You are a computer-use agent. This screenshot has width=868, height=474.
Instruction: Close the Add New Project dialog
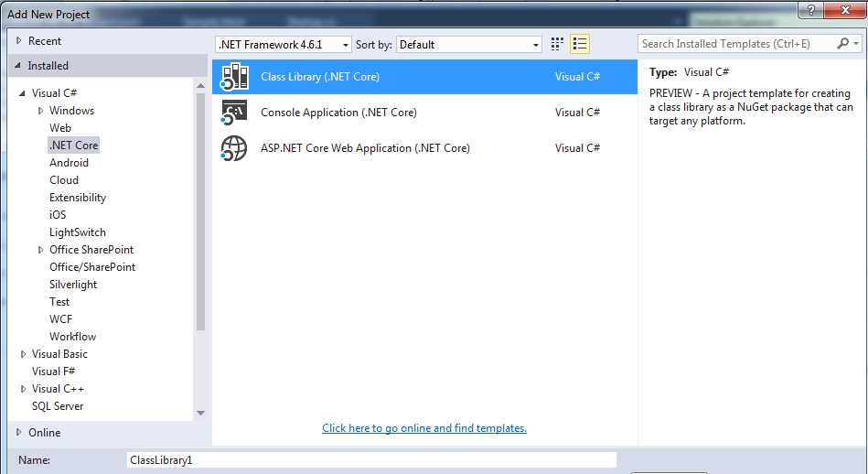pyautogui.click(x=845, y=10)
